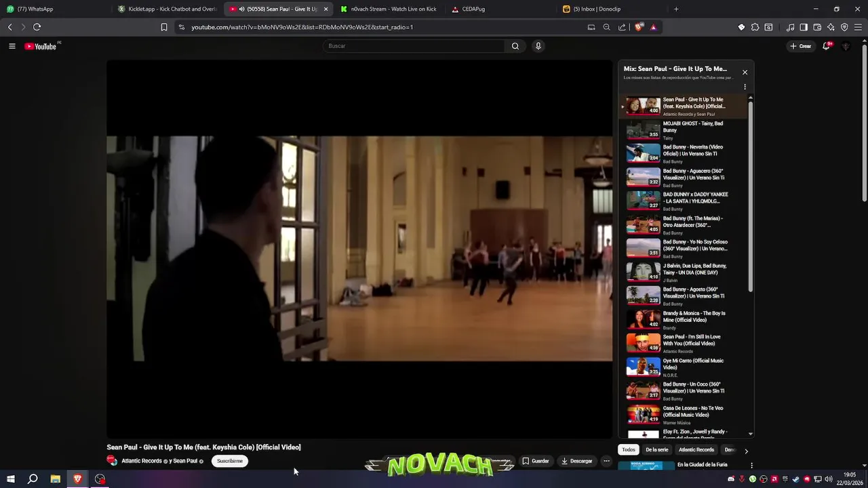Click the zoom magnifier icon in address bar
The image size is (868, 488).
[606, 27]
